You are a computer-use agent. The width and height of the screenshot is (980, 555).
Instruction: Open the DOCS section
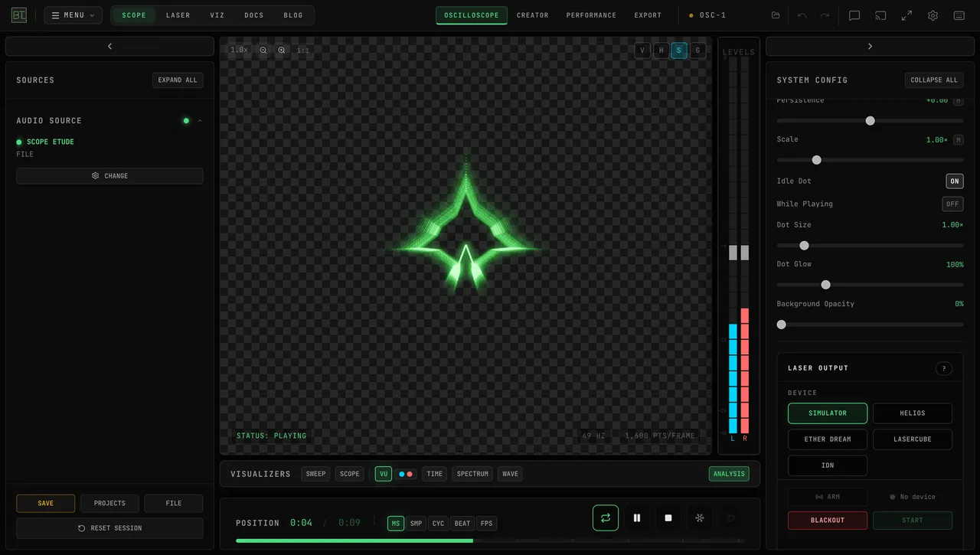[254, 15]
